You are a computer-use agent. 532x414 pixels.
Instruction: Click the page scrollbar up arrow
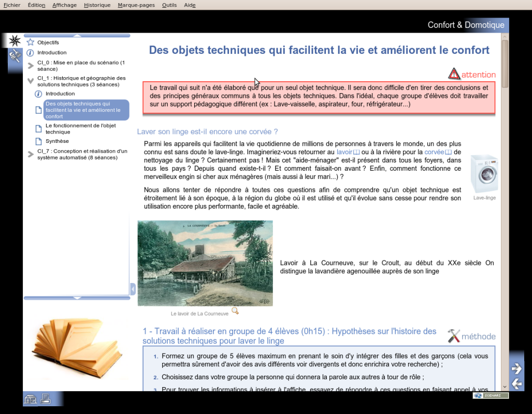pos(505,36)
